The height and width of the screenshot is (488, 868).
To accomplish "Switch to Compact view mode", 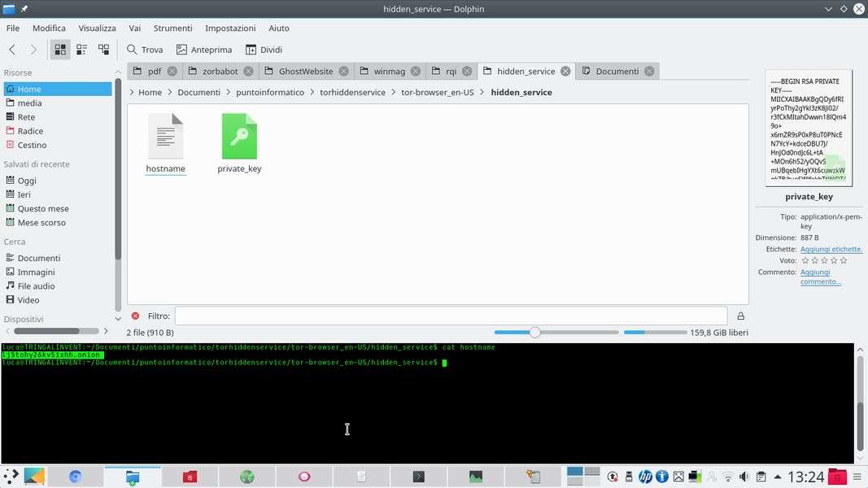I will (x=82, y=50).
